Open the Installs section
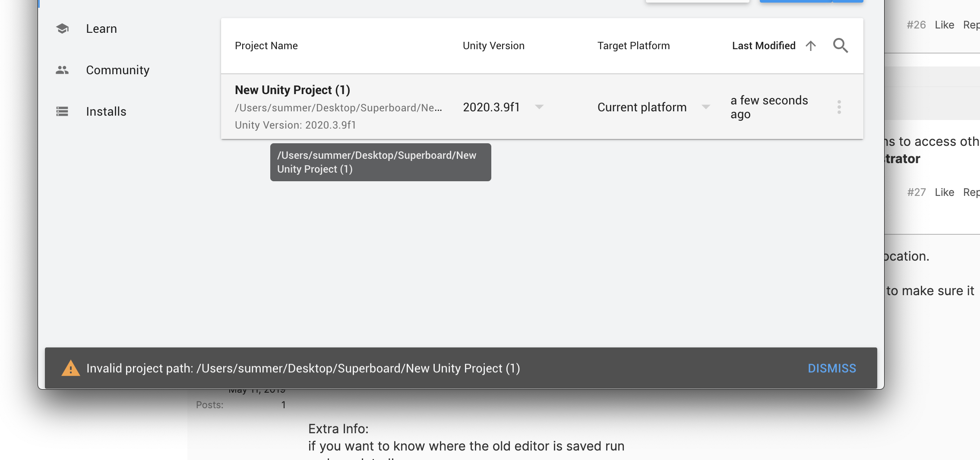This screenshot has height=460, width=980. click(106, 111)
